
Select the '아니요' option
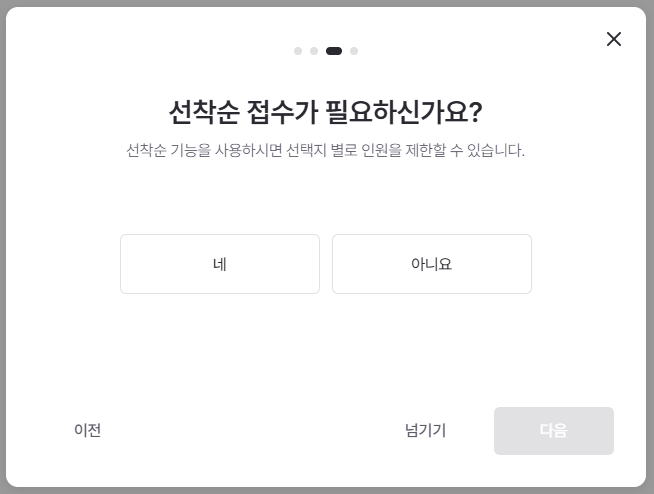point(431,264)
